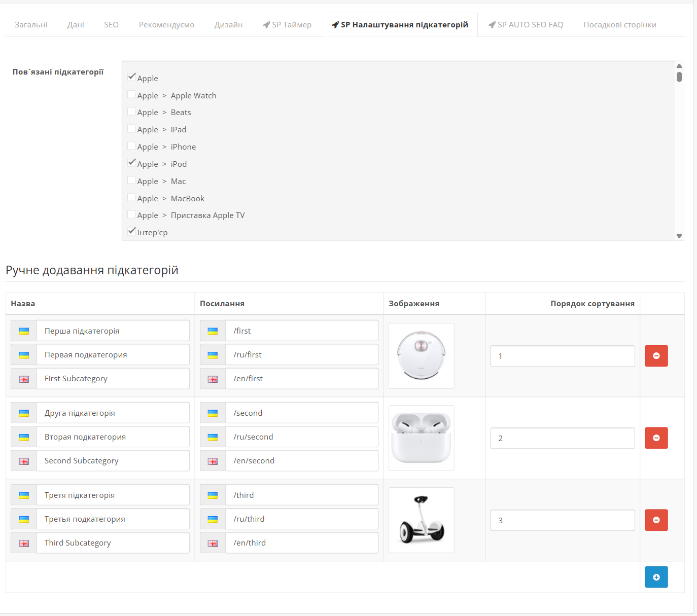
Task: Focus the sort order field with value 1
Action: [x=563, y=356]
